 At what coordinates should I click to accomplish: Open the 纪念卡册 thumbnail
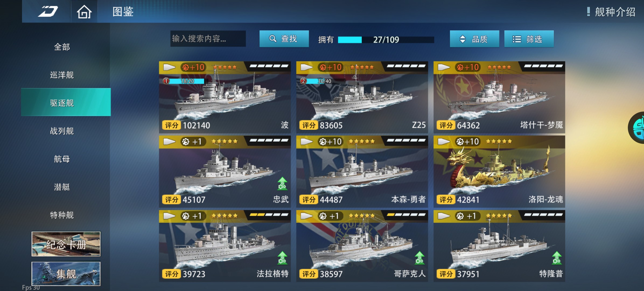pyautogui.click(x=66, y=244)
